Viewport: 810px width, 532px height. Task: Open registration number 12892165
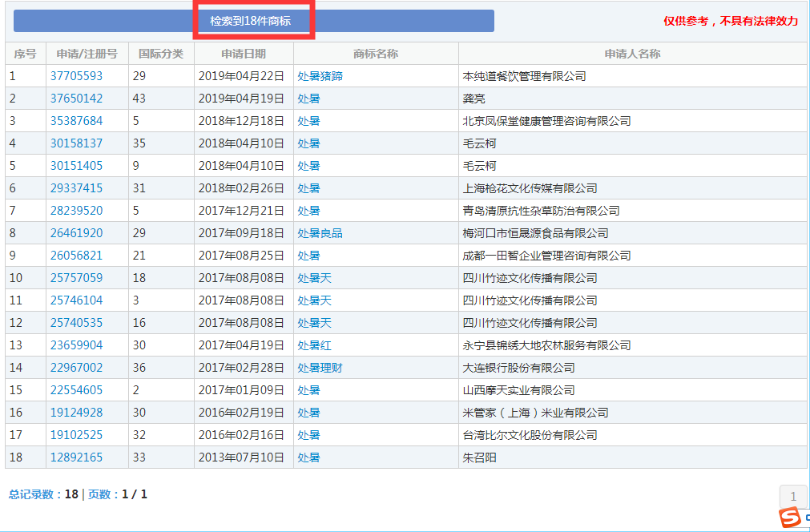coord(76,457)
